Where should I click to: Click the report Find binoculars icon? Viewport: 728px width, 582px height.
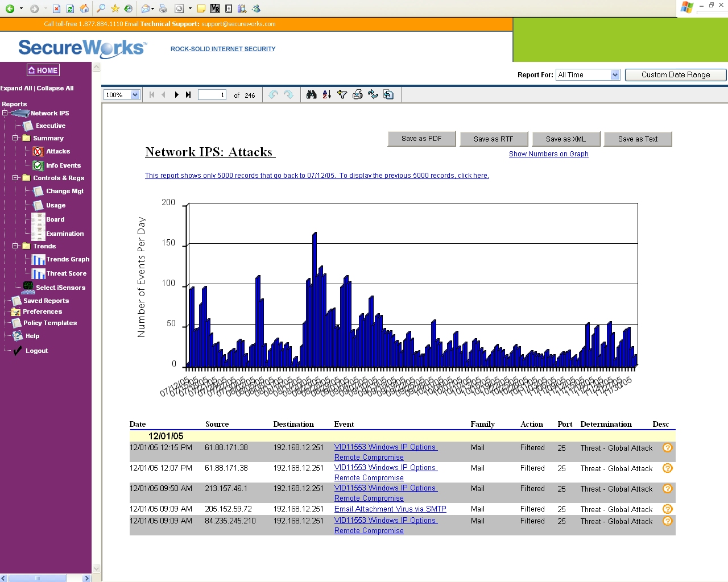311,94
